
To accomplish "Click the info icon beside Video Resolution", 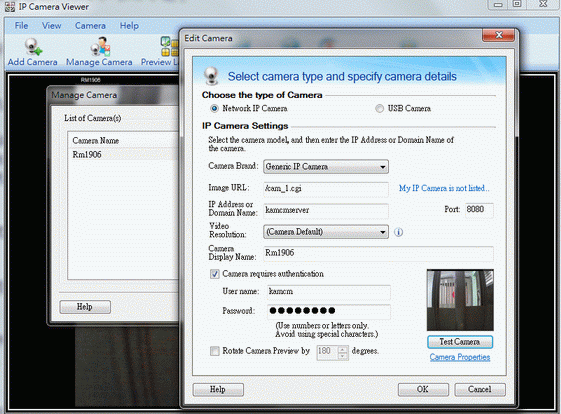I will (398, 232).
